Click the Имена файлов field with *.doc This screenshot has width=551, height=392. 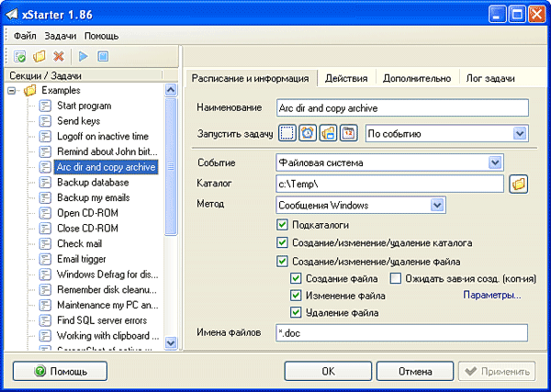pos(401,332)
